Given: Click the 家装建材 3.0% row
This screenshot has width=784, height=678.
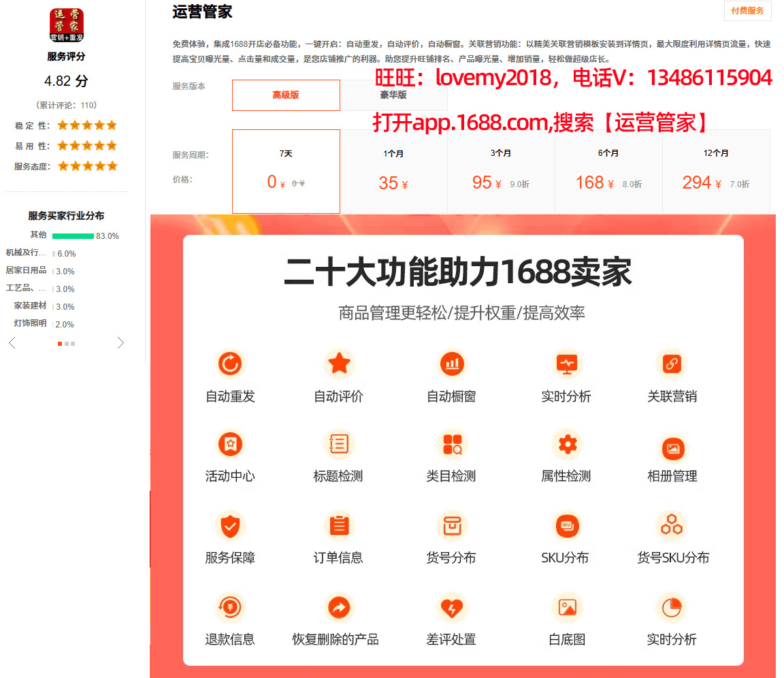Looking at the screenshot, I should pos(44,306).
